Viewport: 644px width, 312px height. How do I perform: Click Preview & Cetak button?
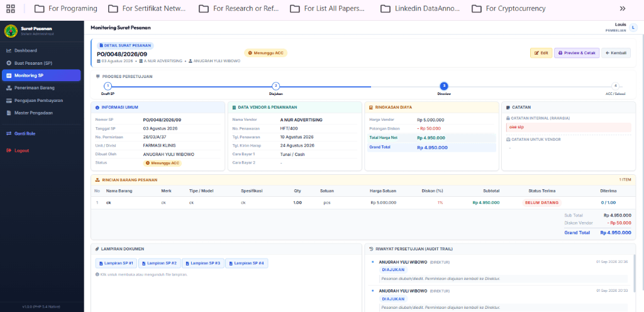pos(577,53)
